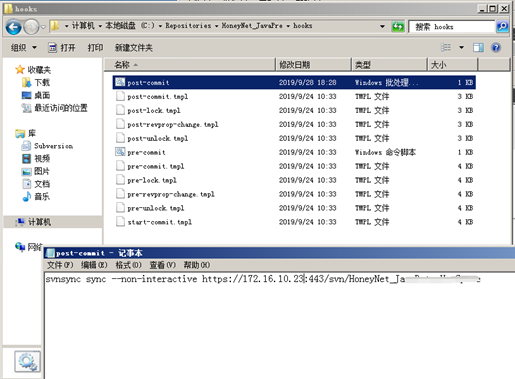Expand the Repositories breadcrumb arrow

(x=216, y=26)
